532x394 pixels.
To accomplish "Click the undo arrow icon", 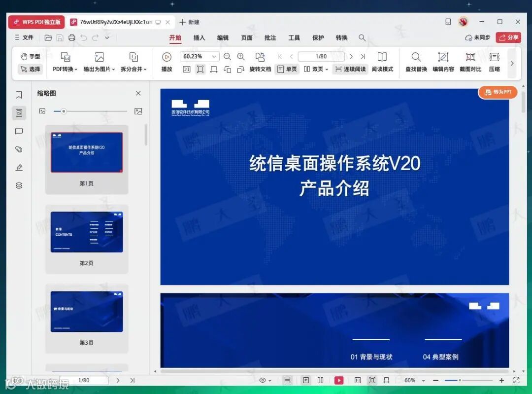I will (83, 37).
